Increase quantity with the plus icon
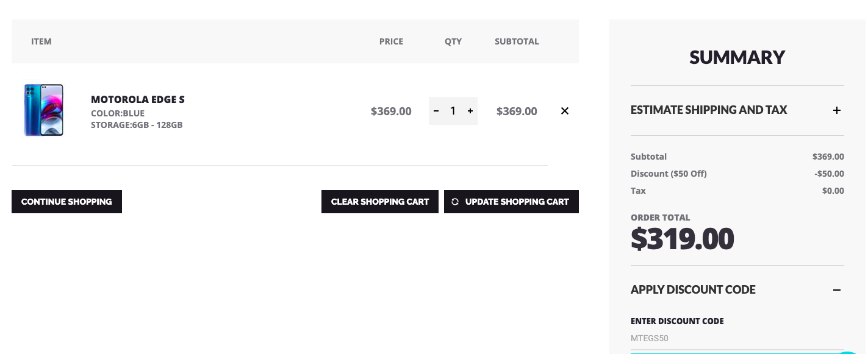The image size is (868, 354). click(470, 111)
